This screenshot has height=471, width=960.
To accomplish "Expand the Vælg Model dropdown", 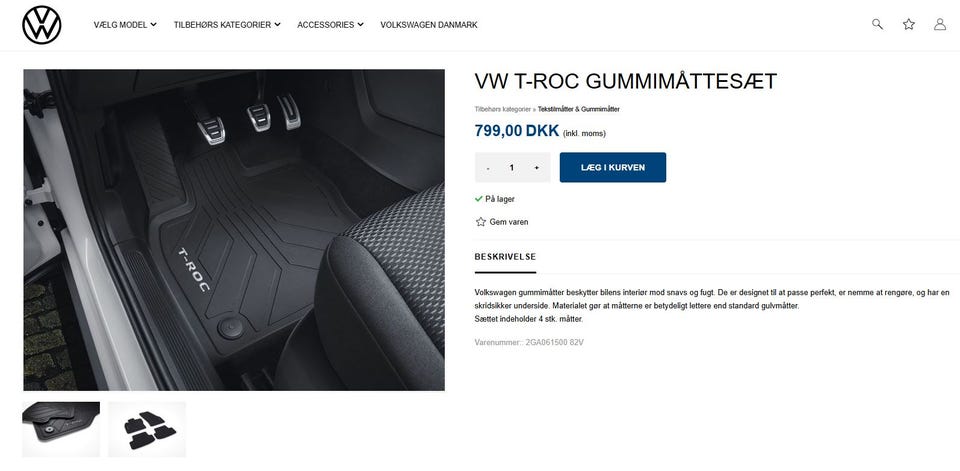I will coord(125,25).
